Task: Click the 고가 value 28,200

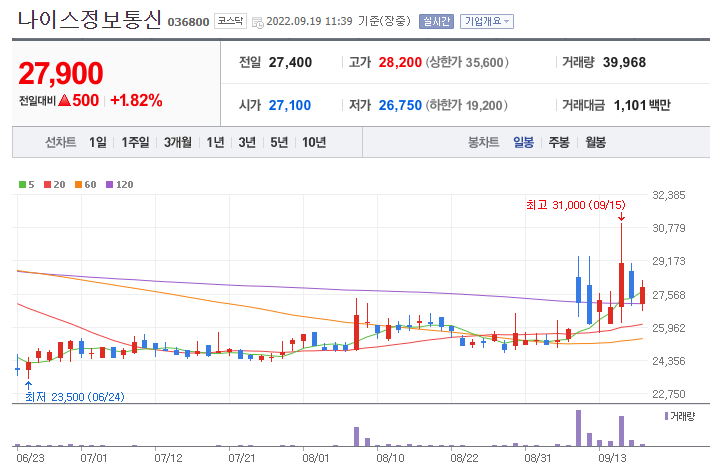Action: [x=400, y=62]
